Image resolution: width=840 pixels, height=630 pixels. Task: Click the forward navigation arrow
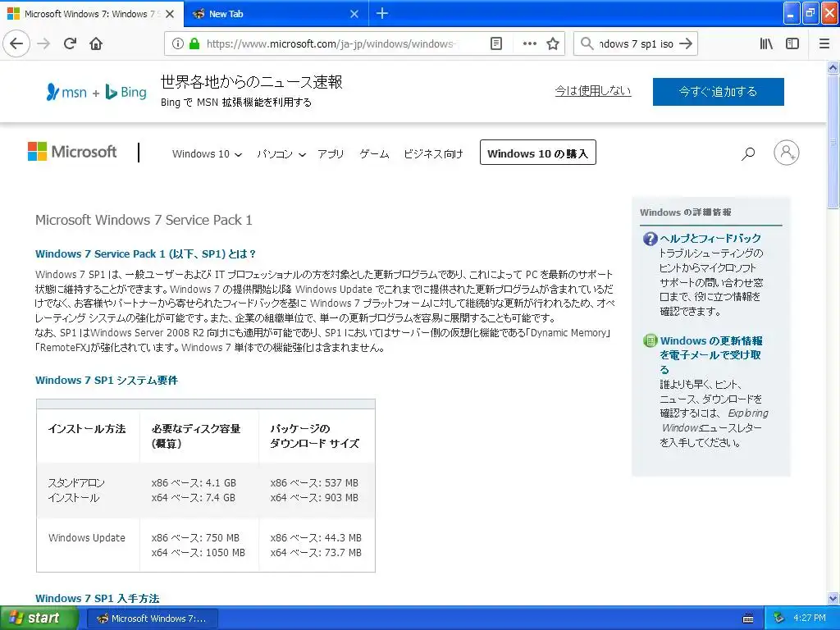[43, 43]
